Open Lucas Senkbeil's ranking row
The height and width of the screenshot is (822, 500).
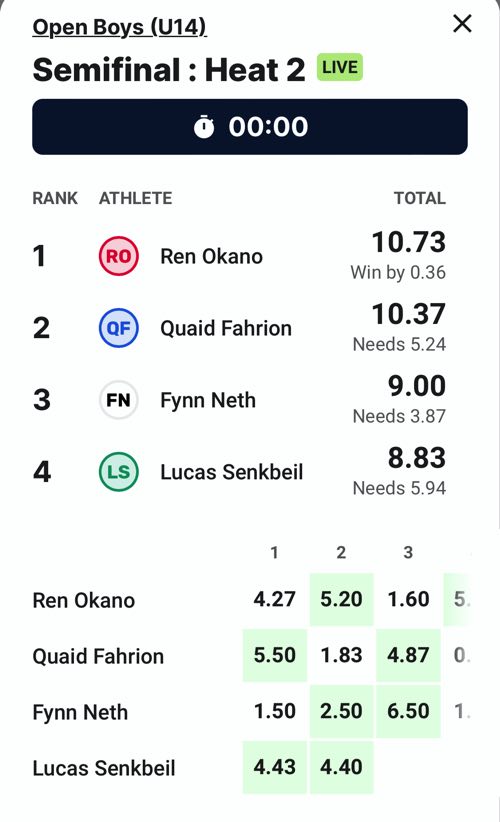pos(239,472)
